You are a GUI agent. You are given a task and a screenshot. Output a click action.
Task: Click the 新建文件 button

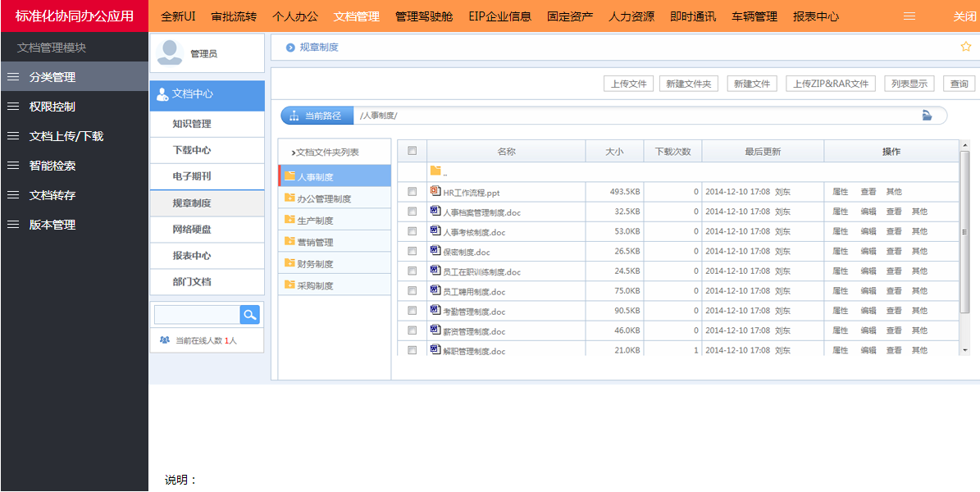point(752,84)
